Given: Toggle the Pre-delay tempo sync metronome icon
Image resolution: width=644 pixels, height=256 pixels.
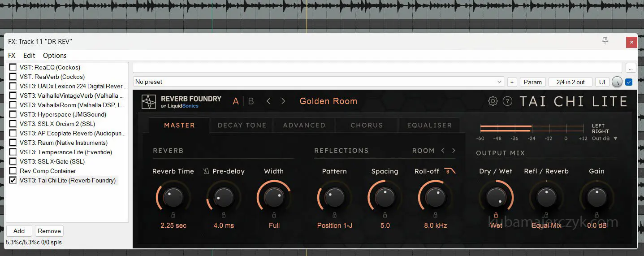Looking at the screenshot, I should [206, 171].
